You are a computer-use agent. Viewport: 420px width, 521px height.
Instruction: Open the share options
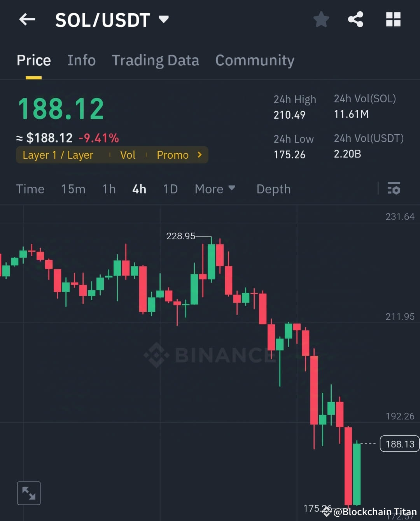(355, 19)
